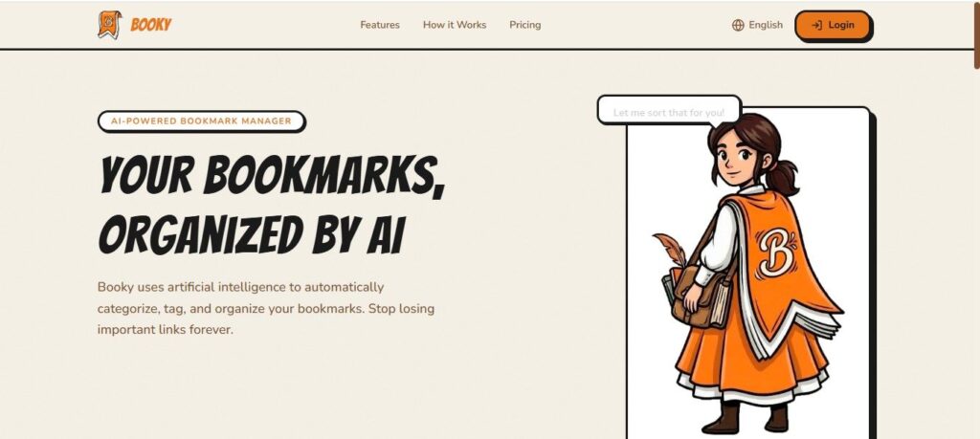This screenshot has width=980, height=439.
Task: Click the sign-in arrow icon in Login
Action: coord(816,25)
